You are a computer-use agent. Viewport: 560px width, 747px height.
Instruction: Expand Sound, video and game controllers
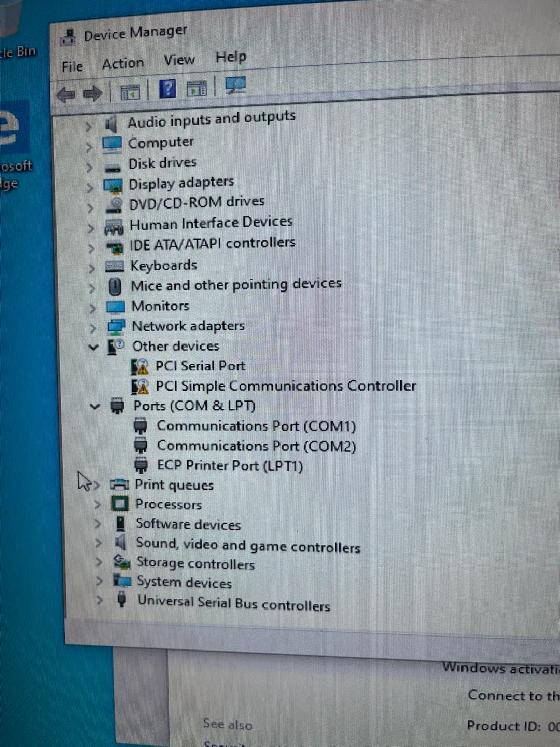(x=99, y=543)
